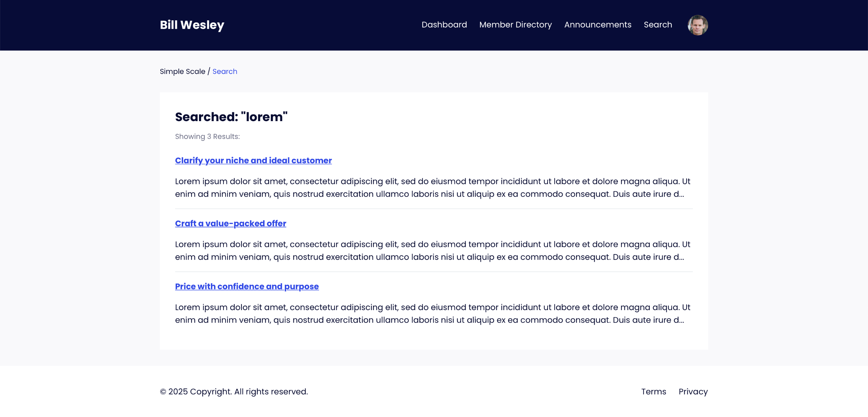Open 'Price with confidence and purpose' result
This screenshot has height=417, width=868.
click(x=246, y=286)
